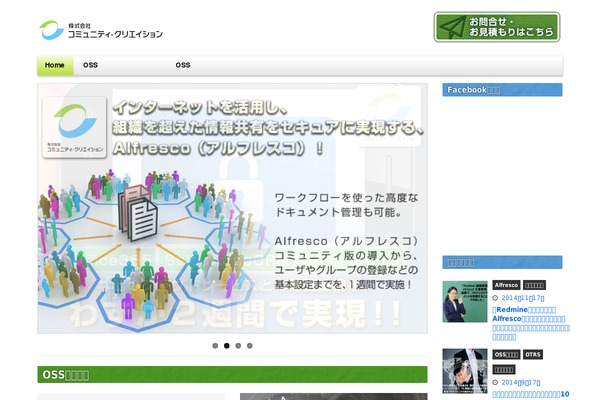Jump to the third carousel slide dot
The width and height of the screenshot is (600, 400).
tap(238, 346)
